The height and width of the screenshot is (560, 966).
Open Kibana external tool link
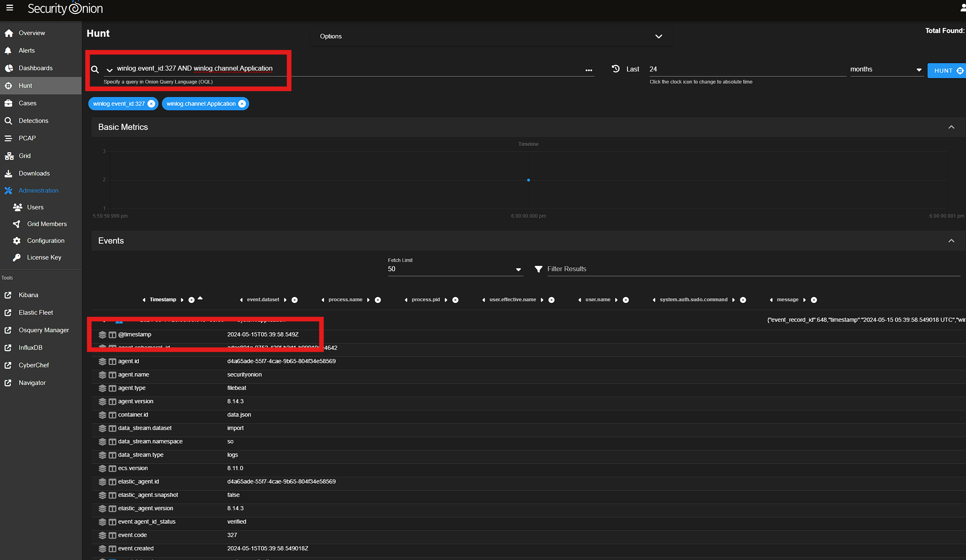pos(28,295)
